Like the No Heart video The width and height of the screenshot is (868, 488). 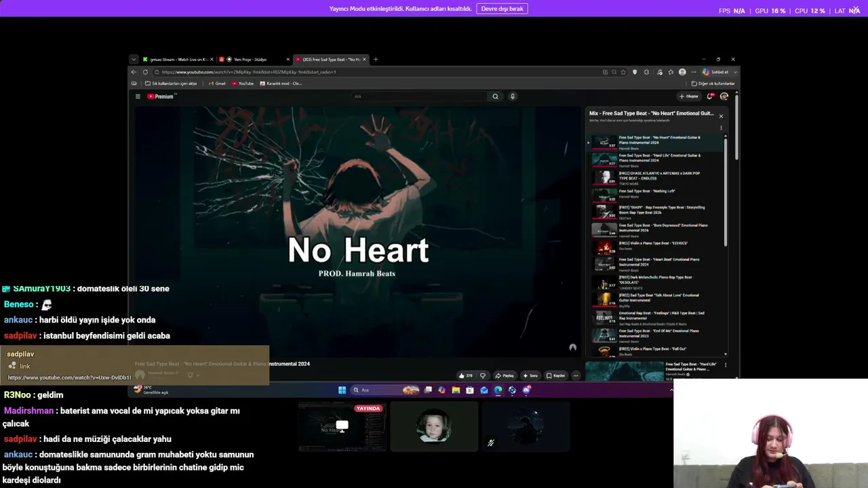[x=465, y=375]
